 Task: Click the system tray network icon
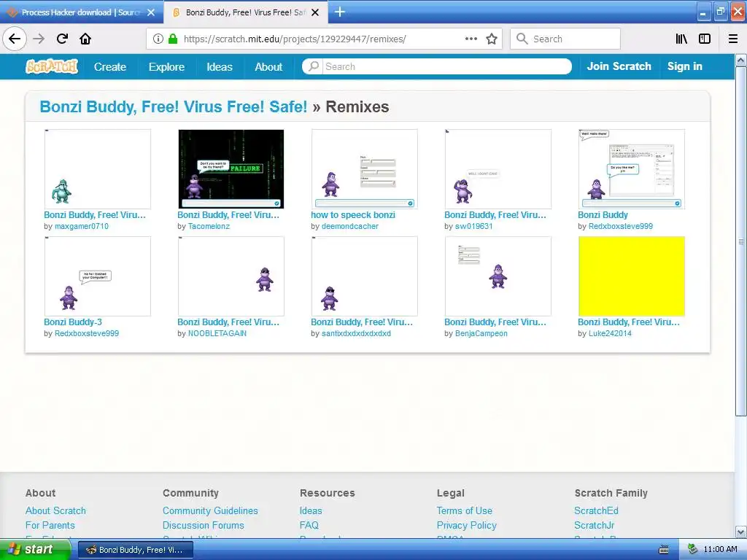pyautogui.click(x=692, y=550)
